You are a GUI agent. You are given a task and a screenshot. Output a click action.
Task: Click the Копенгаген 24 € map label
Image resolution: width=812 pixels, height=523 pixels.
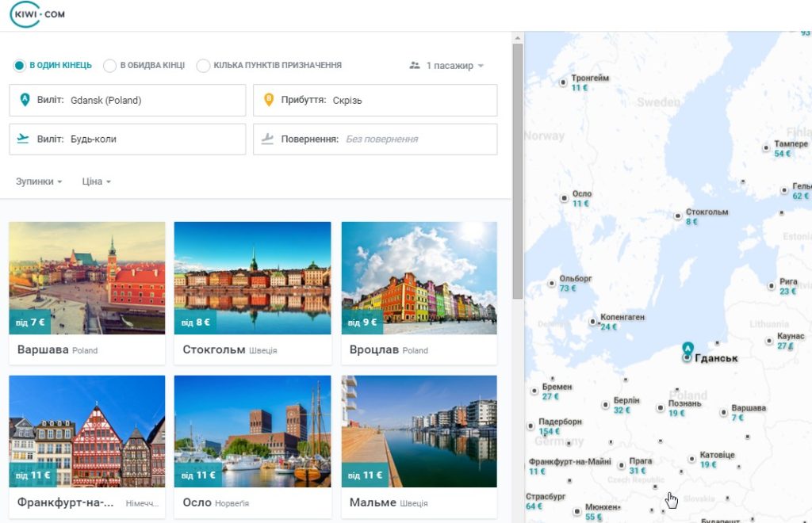(x=622, y=321)
